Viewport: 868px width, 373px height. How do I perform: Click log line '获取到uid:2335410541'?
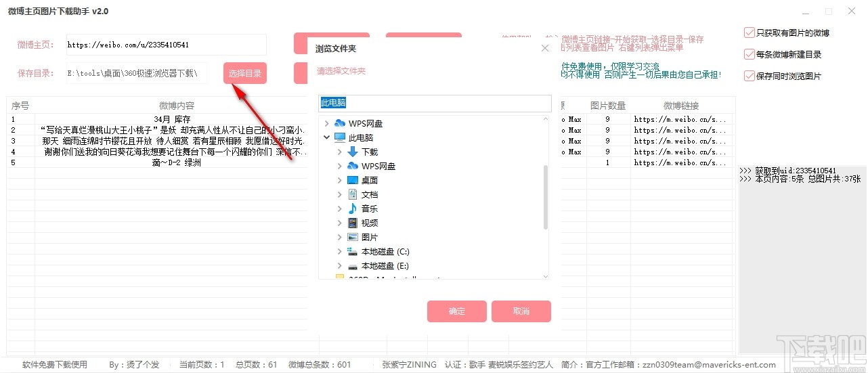click(x=787, y=171)
